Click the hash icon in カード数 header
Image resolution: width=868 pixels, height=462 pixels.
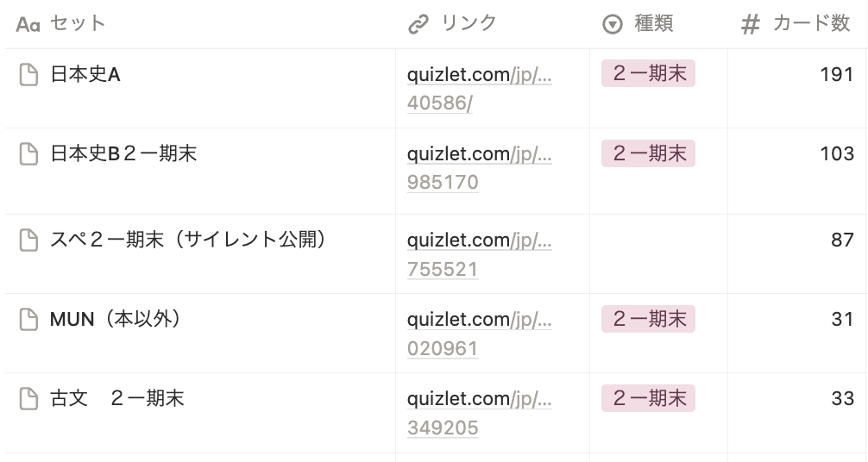[751, 25]
